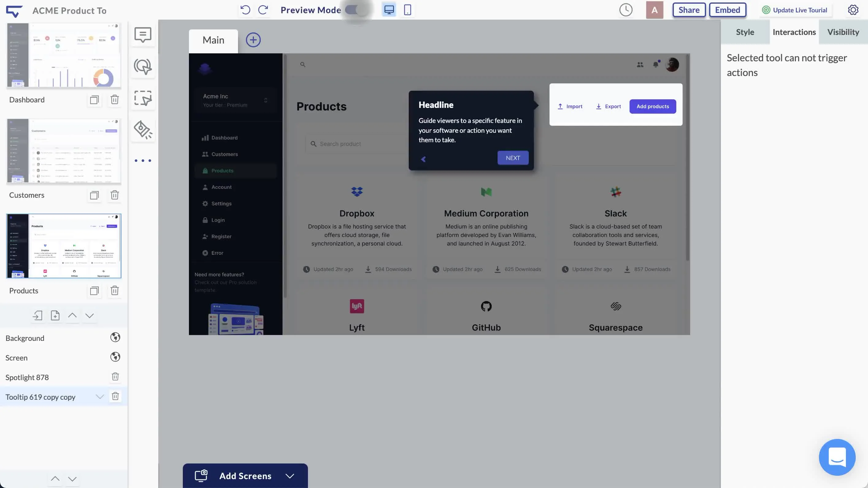Delete the Customers screen
Screen dimensions: 868x488
[x=115, y=195]
